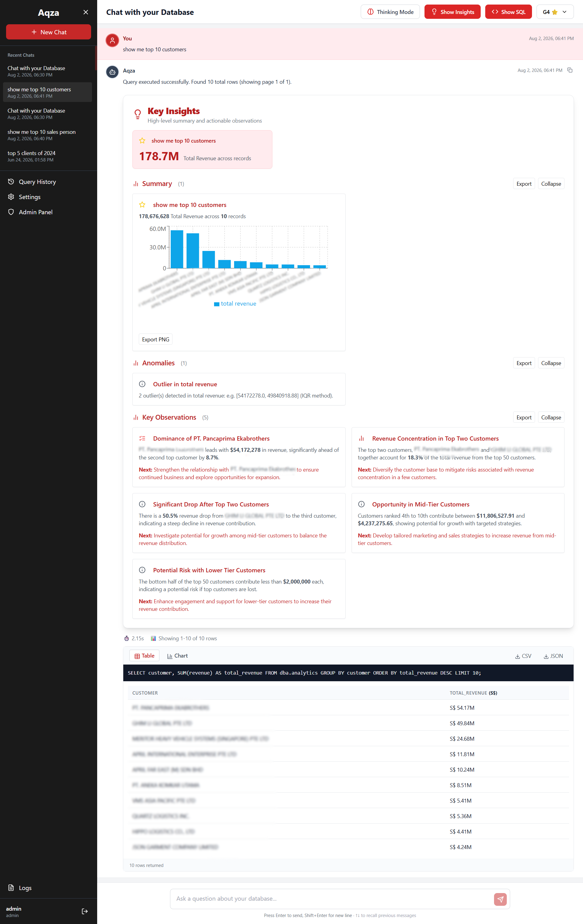Click the Aqza bot avatar icon
The height and width of the screenshot is (924, 583).
coord(113,72)
